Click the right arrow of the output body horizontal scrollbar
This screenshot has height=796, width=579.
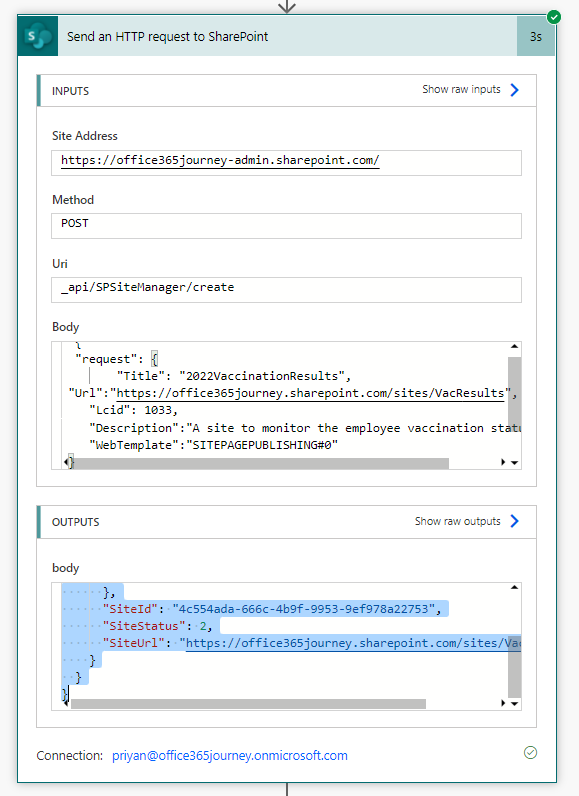click(503, 704)
